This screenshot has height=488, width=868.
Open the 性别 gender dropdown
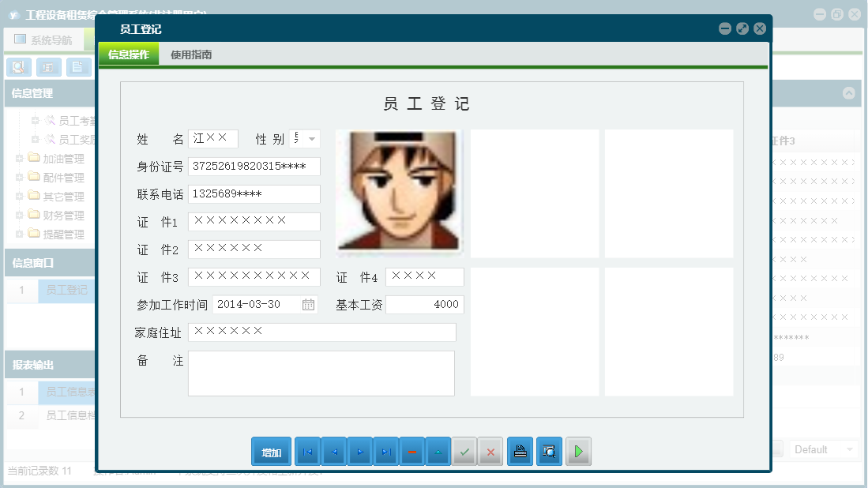[x=312, y=139]
